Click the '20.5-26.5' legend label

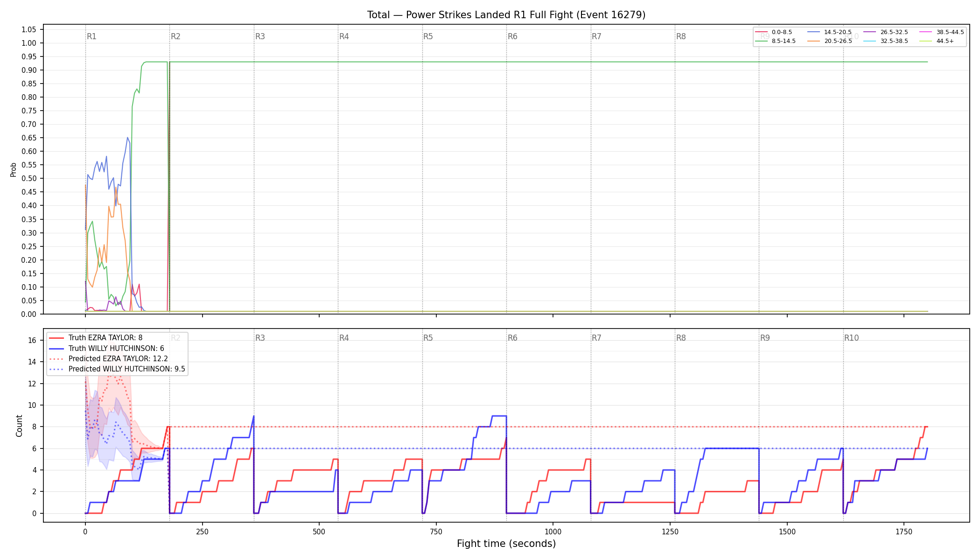838,41
